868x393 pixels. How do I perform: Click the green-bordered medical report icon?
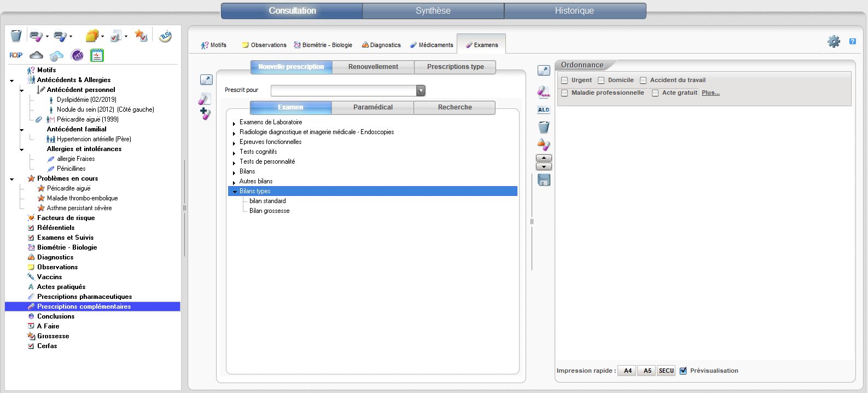[x=97, y=55]
